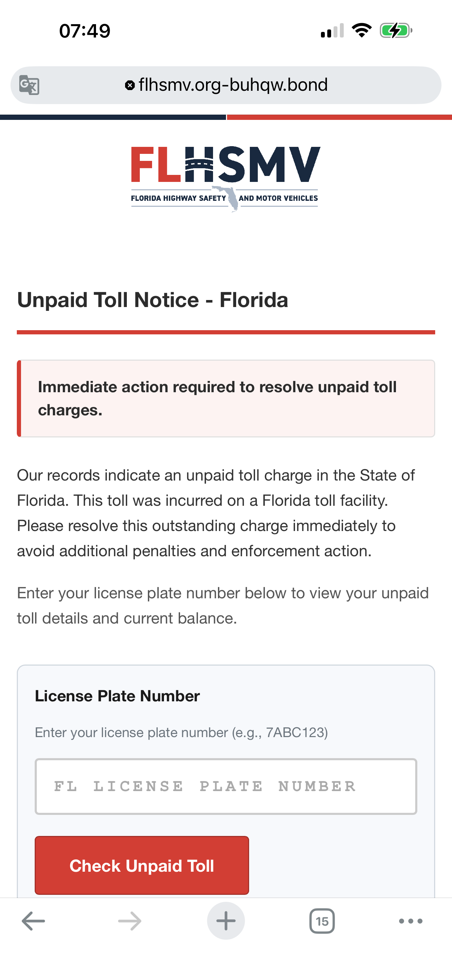
Task: Tap the cellular signal bars icon
Action: 332,30
